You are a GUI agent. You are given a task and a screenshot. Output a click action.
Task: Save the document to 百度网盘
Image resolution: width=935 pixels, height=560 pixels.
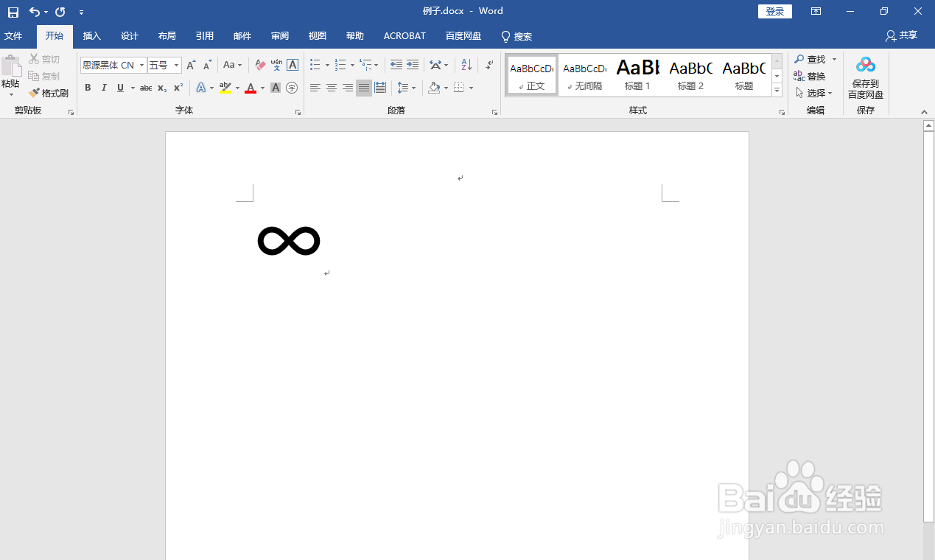[865, 77]
